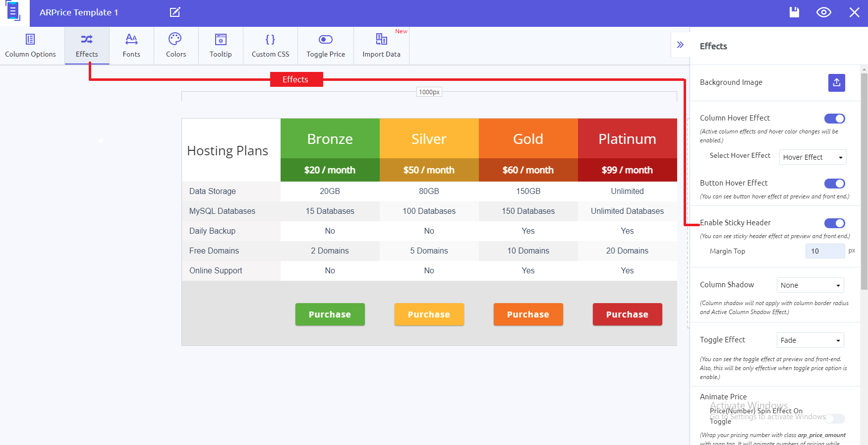Open the Custom CSS tab

click(270, 46)
